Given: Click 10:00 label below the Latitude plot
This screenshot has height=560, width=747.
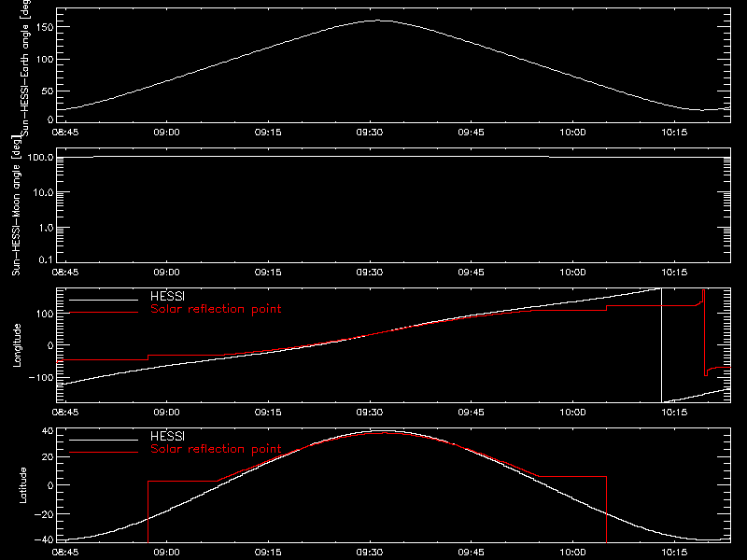Looking at the screenshot, I should [572, 553].
